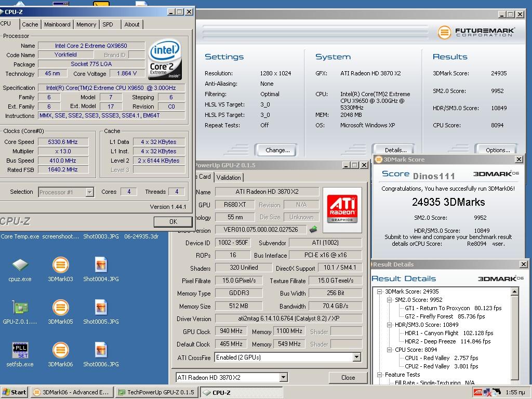Collapse the CPU Score: 8094 node

click(x=390, y=350)
